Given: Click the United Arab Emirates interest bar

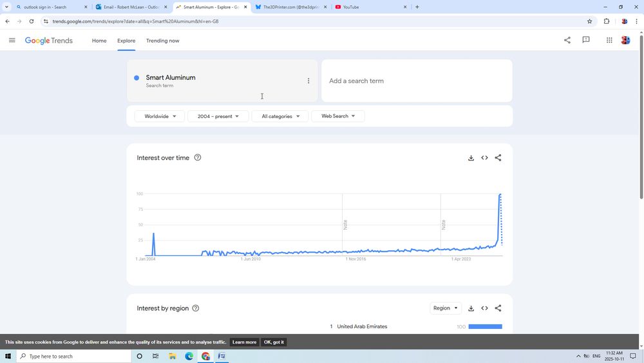Looking at the screenshot, I should click(x=485, y=326).
